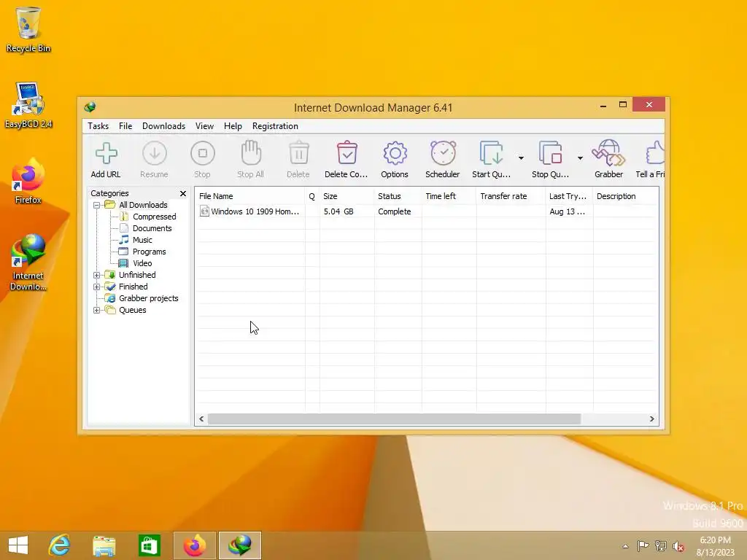Open the View menu
The width and height of the screenshot is (747, 560).
point(204,126)
